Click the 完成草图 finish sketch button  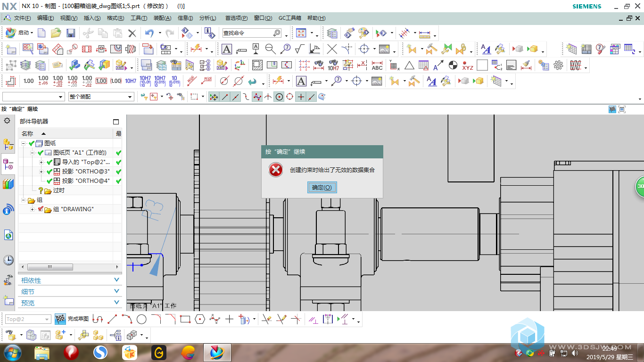point(72,319)
